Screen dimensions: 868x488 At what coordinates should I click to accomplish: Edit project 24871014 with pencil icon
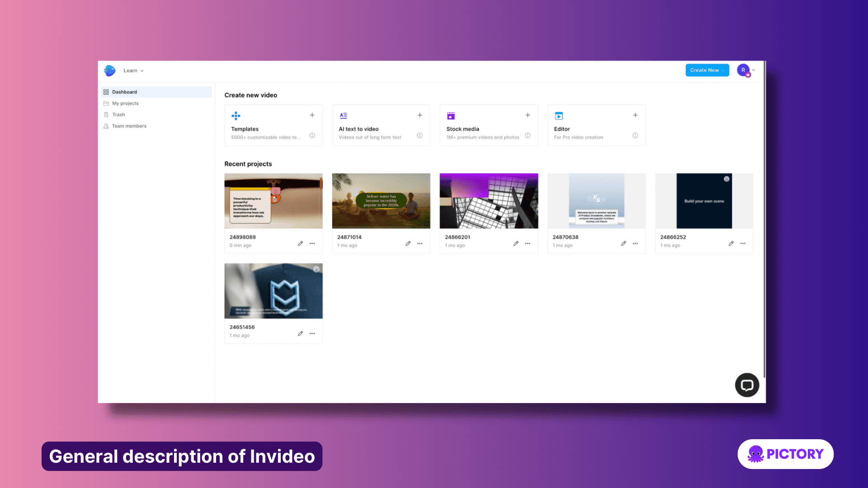click(x=408, y=244)
